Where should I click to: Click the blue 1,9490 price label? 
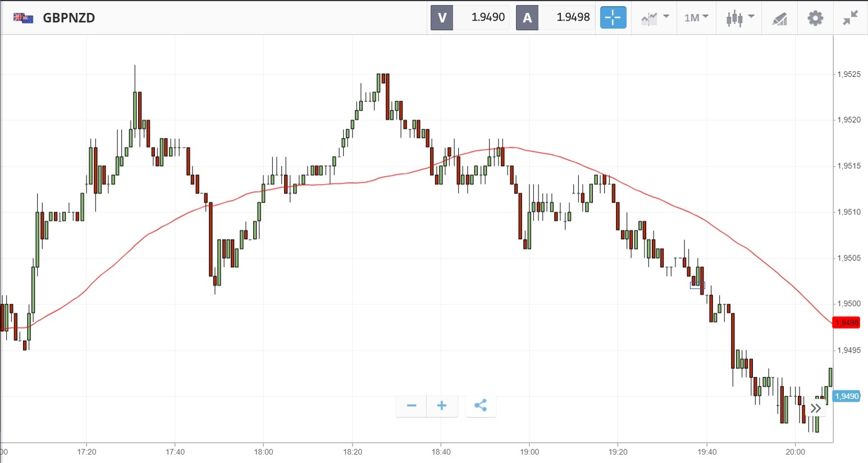point(846,396)
